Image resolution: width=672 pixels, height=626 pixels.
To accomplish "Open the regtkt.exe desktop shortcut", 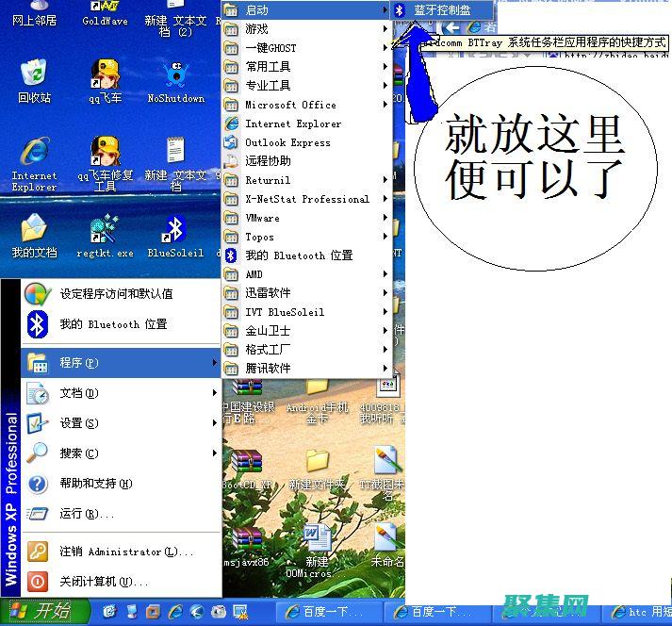I will [105, 233].
